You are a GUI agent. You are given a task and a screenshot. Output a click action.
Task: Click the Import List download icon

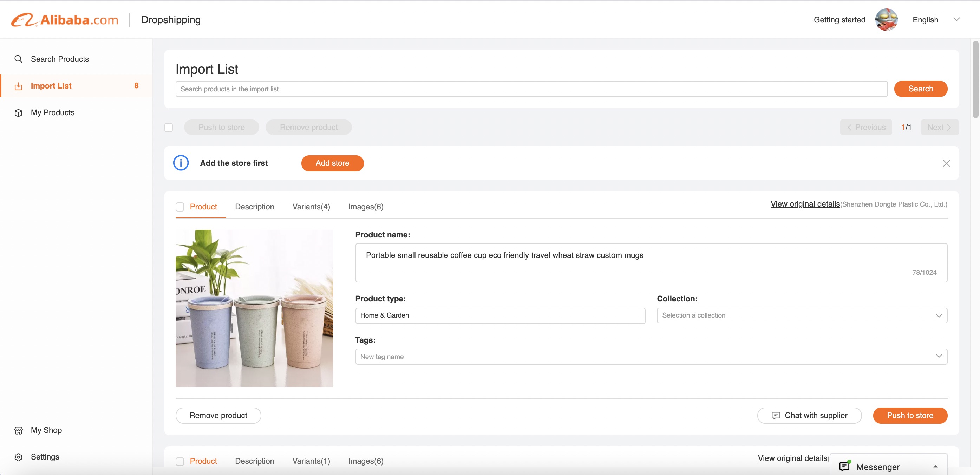[x=18, y=86]
